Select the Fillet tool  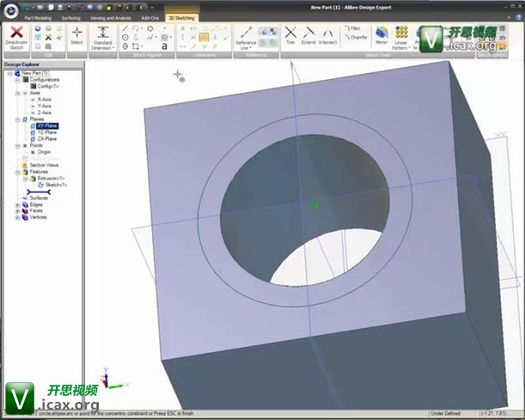coord(356,28)
